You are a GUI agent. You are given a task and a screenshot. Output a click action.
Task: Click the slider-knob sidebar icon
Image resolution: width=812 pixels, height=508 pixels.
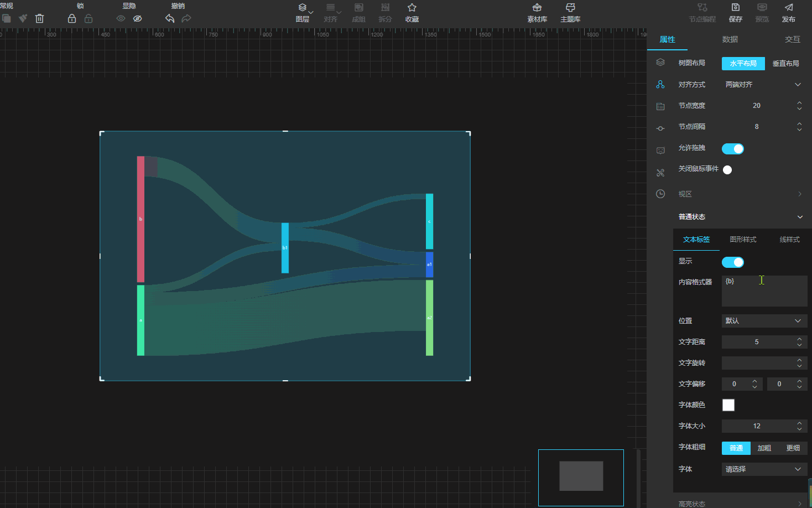pyautogui.click(x=660, y=128)
